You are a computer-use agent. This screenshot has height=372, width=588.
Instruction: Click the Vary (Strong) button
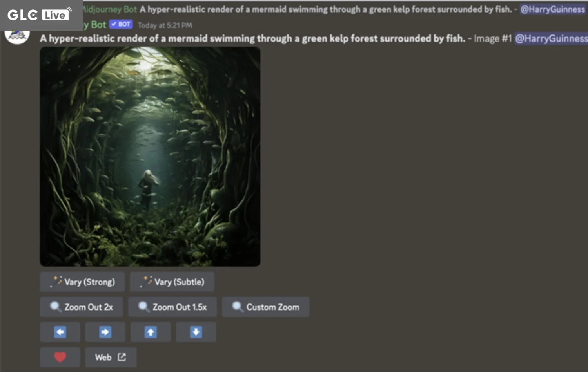[82, 282]
